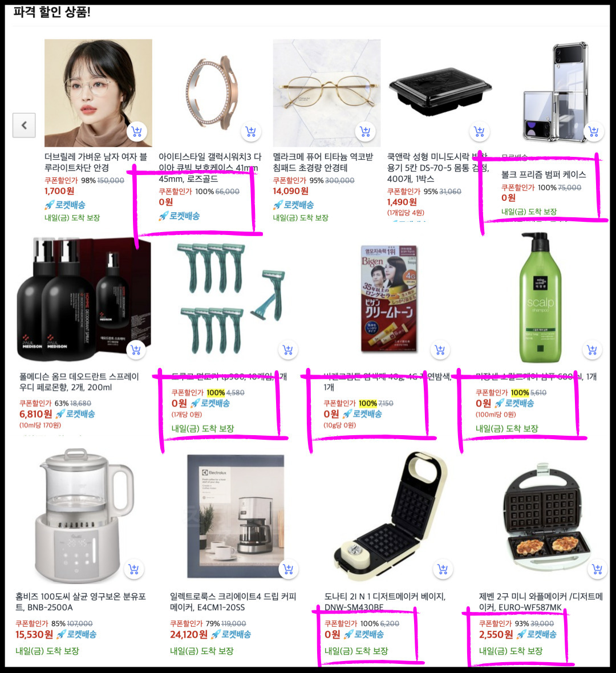Open the waffle maker with waffles photo
Viewport: 616px width, 673px height.
[547, 517]
